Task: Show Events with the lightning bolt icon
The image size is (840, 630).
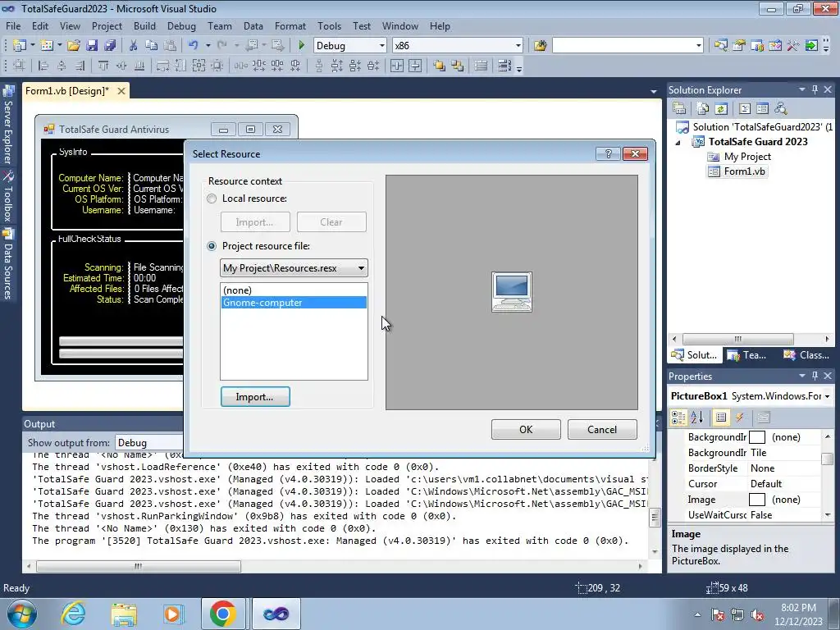Action: (x=740, y=418)
